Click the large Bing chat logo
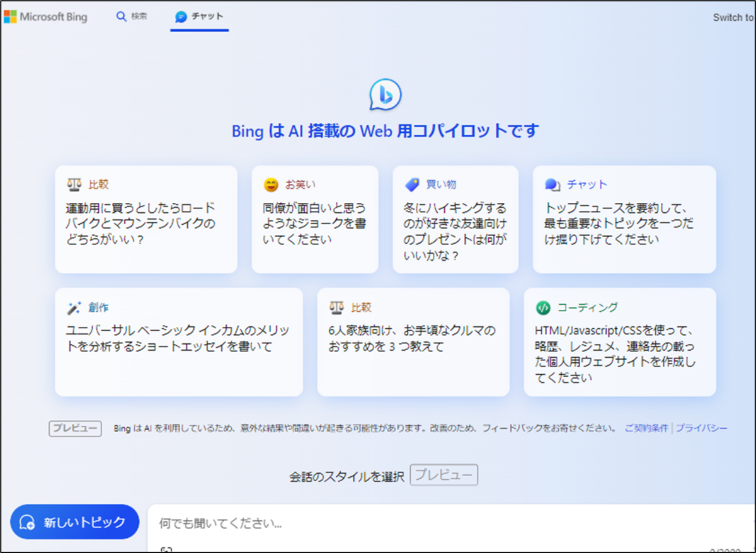The height and width of the screenshot is (553, 756). tap(385, 95)
